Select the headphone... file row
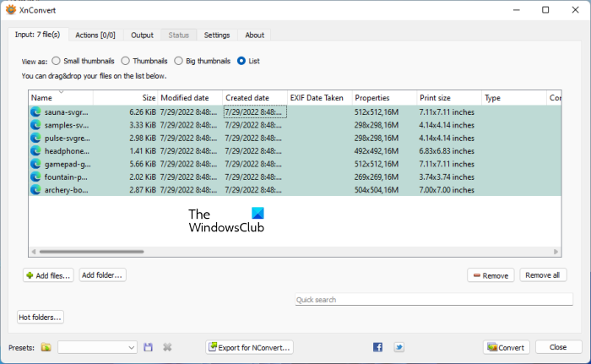Screen dimensions: 591x364 click(x=295, y=151)
